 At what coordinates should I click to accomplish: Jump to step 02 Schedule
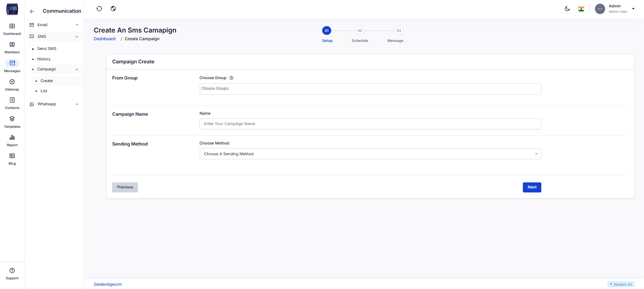(x=360, y=31)
